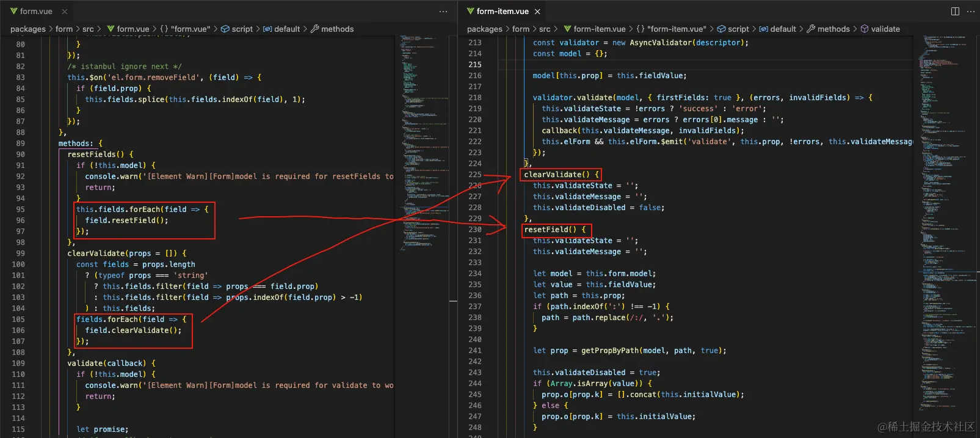
Task: Select 'form' breadcrumb in right editor
Action: (x=521, y=29)
